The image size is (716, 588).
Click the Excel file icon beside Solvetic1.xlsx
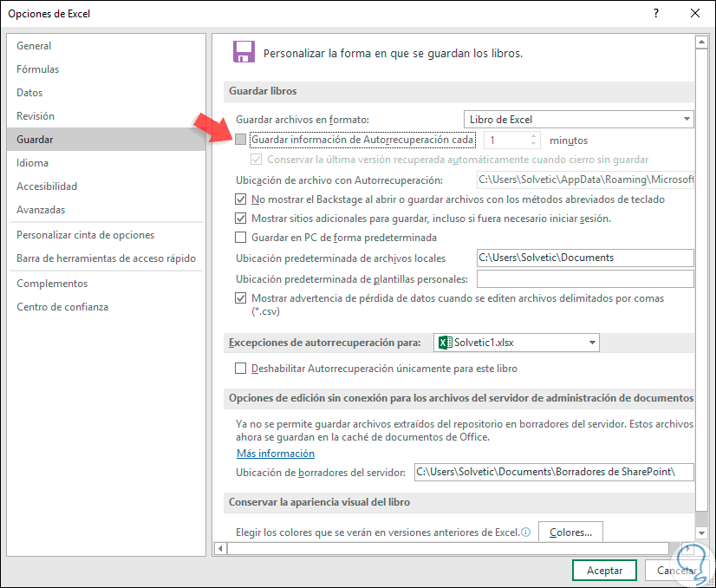pos(445,343)
